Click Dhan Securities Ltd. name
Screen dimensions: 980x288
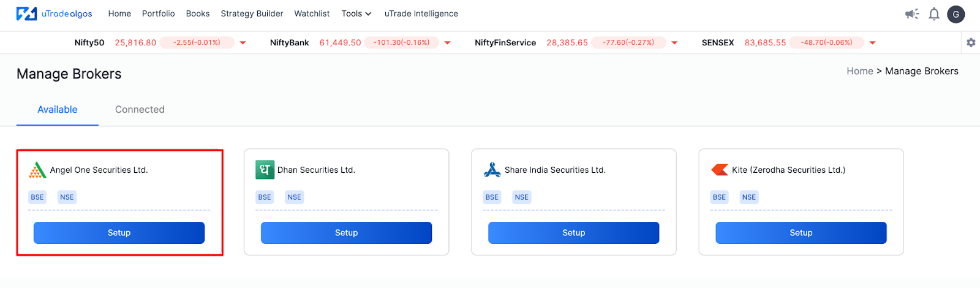coord(316,170)
